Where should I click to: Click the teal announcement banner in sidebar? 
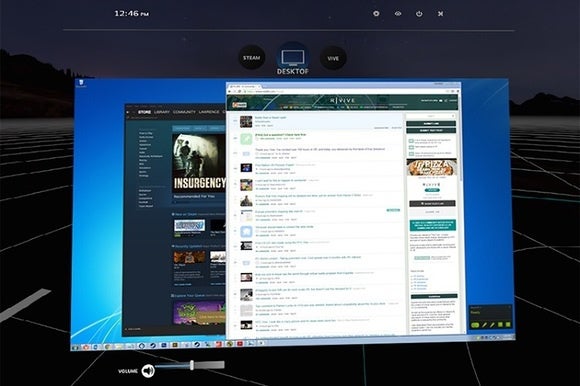432,225
